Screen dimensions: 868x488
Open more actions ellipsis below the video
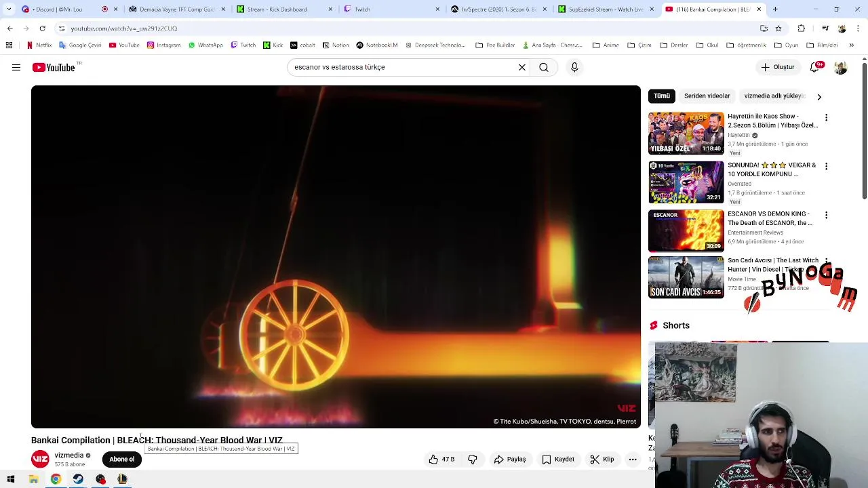(633, 460)
